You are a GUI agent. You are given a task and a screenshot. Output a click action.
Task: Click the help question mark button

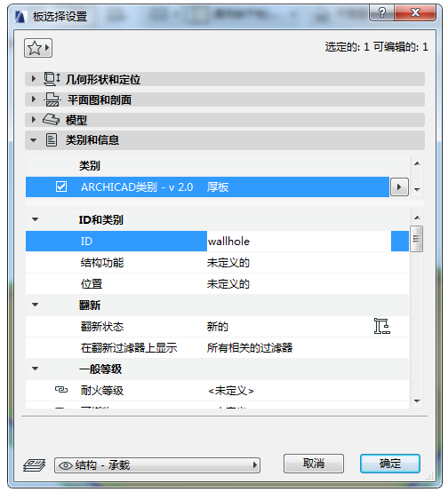(x=382, y=12)
